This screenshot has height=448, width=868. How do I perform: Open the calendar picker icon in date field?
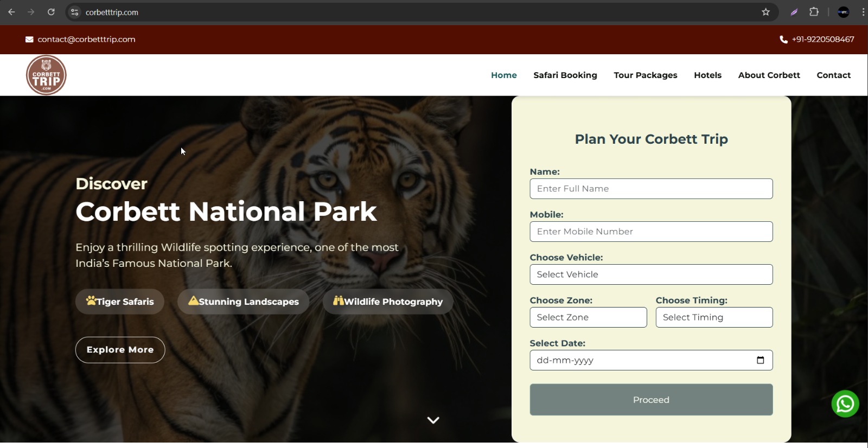click(x=760, y=360)
